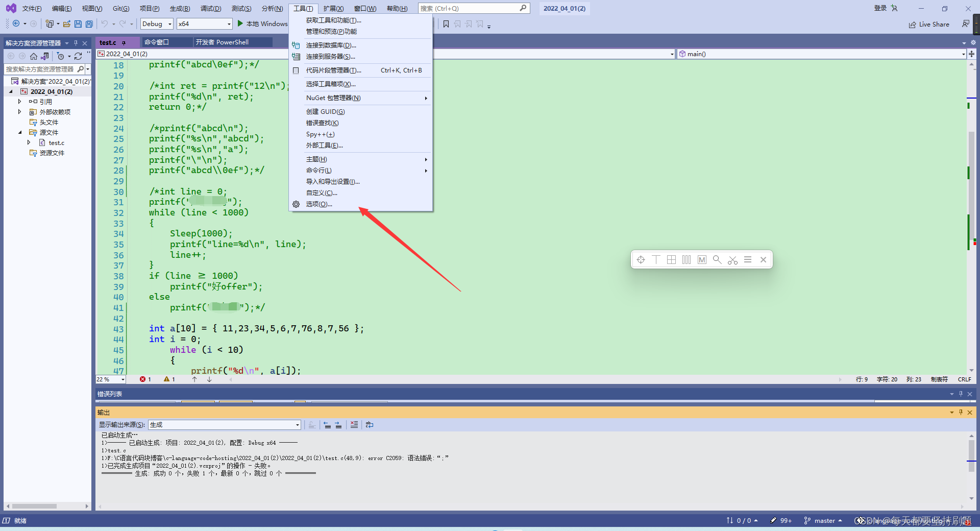
Task: Collapse the 2022_04_01(2) project node
Action: (x=11, y=92)
